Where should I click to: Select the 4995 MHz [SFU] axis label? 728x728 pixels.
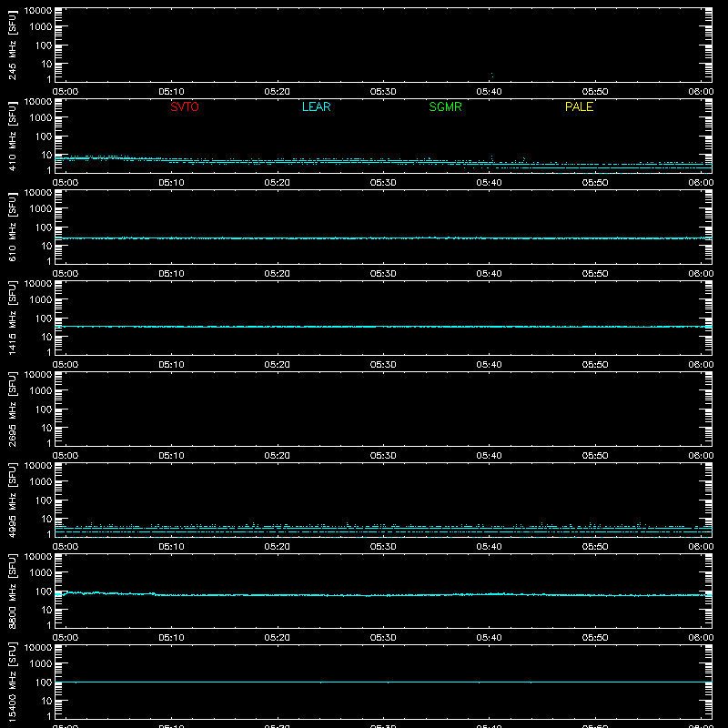[13, 500]
